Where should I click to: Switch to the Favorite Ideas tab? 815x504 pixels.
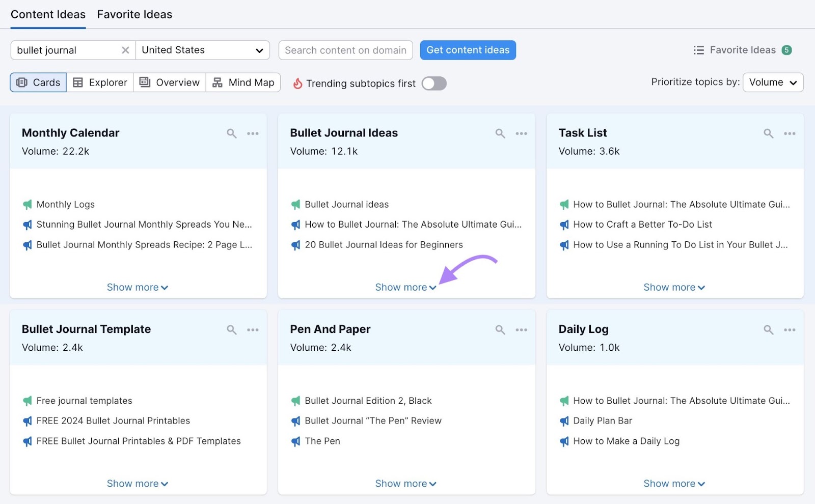pos(134,15)
